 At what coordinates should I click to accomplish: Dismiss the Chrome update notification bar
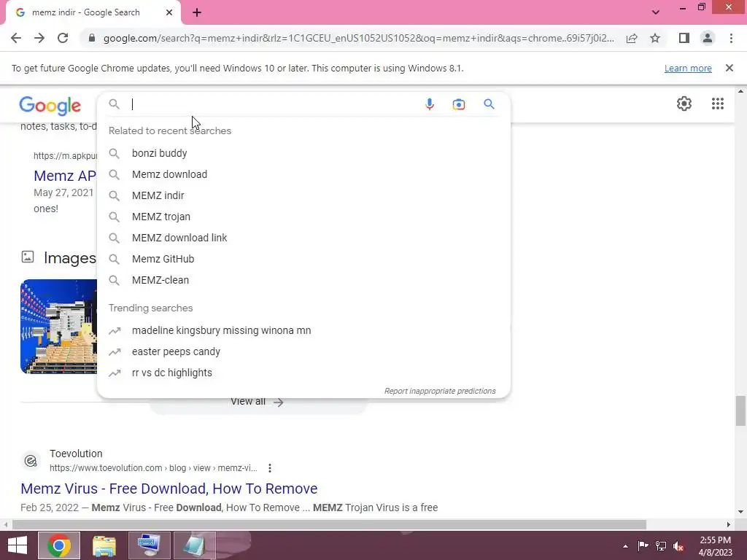click(x=729, y=68)
